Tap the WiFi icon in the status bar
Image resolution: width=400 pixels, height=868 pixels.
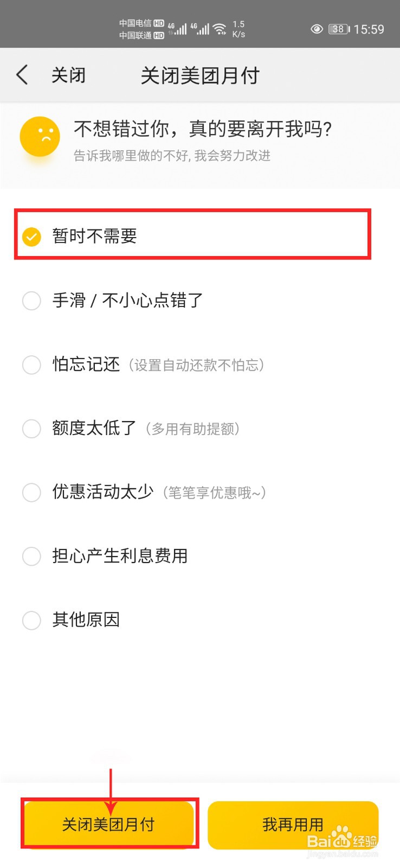(x=221, y=28)
